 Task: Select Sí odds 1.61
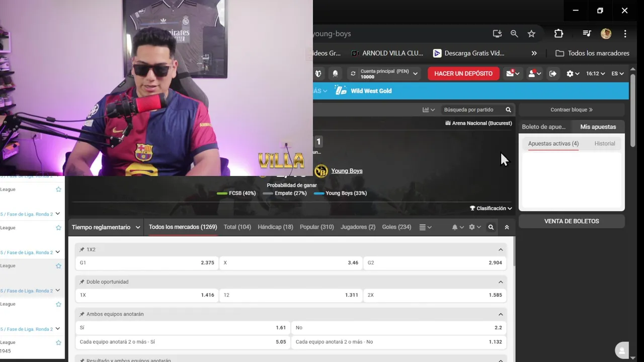[183, 327]
